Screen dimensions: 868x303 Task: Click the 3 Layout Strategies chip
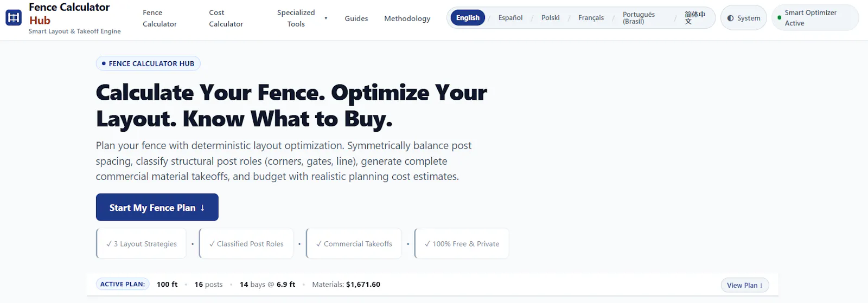tap(141, 243)
